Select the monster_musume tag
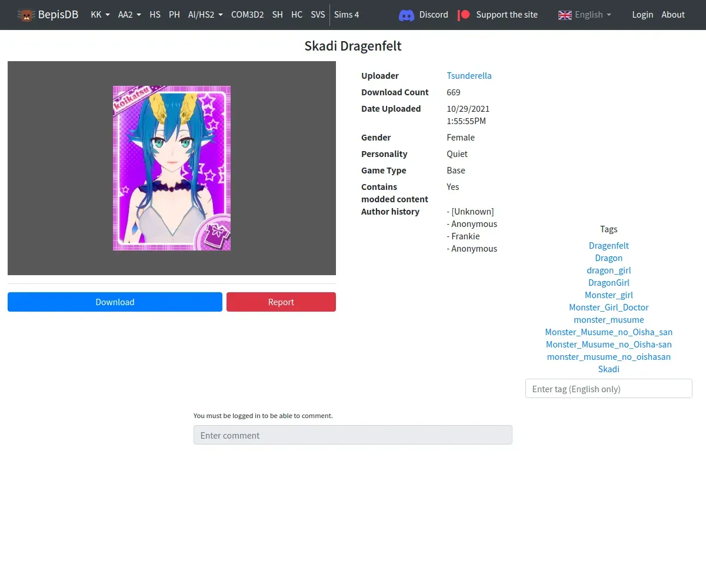 point(609,320)
